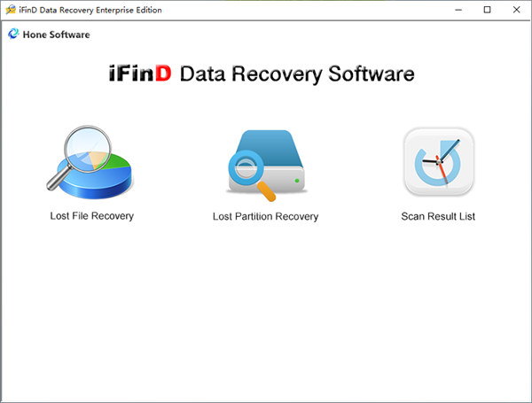Minimize the iFinD window
This screenshot has height=403, width=532.
(458, 10)
